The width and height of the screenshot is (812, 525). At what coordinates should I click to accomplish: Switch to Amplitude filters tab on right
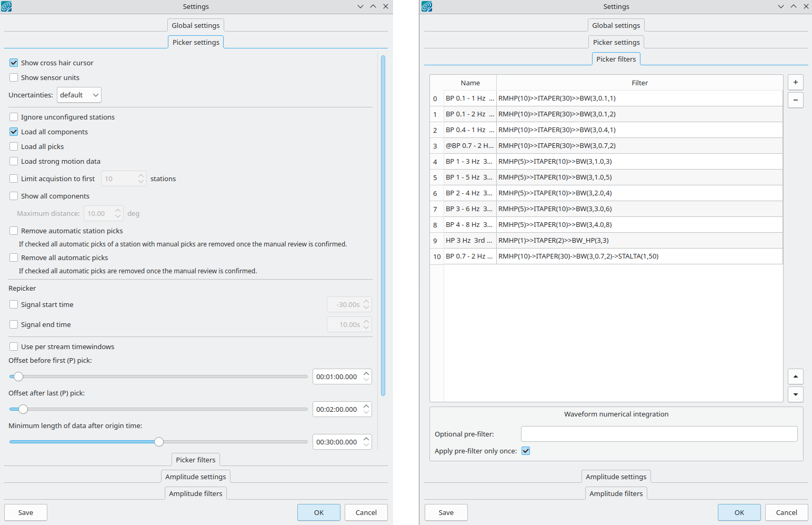click(x=616, y=493)
